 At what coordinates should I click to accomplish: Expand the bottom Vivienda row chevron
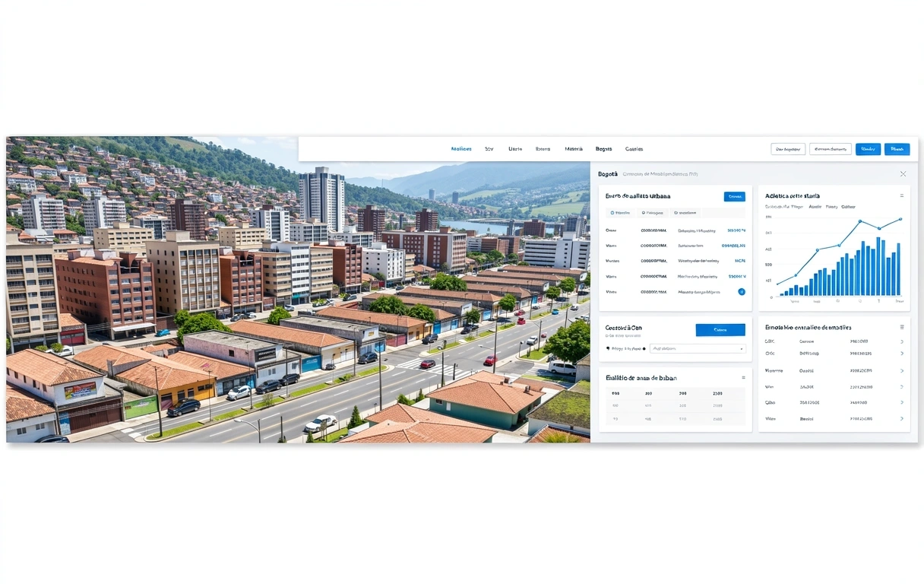click(902, 418)
